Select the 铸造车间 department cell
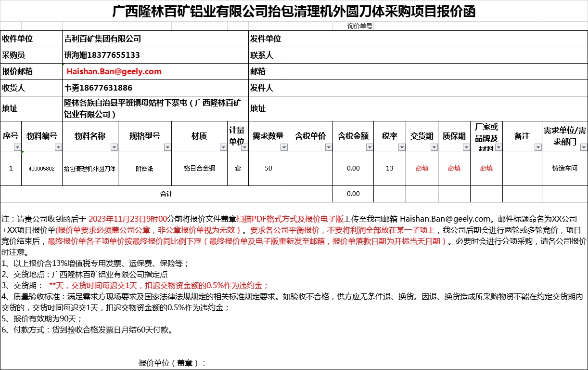The height and width of the screenshot is (370, 588). [x=564, y=168]
